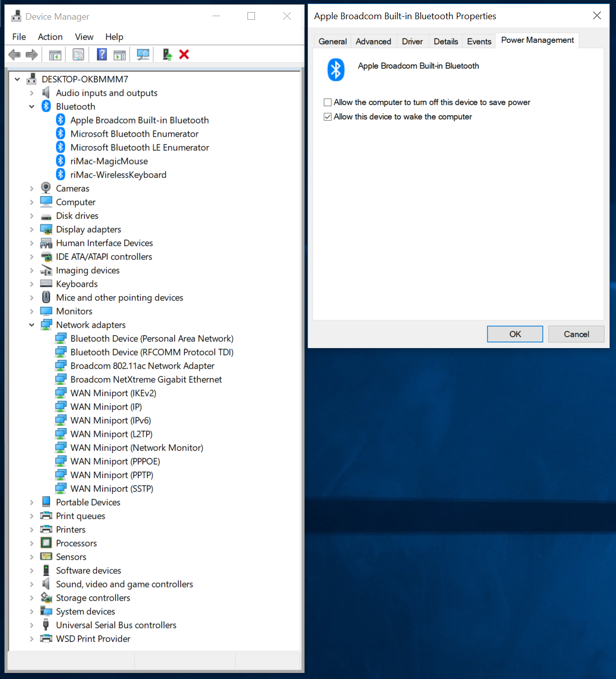The width and height of the screenshot is (616, 679).
Task: Click the Cameras webcam icon
Action: pos(46,188)
